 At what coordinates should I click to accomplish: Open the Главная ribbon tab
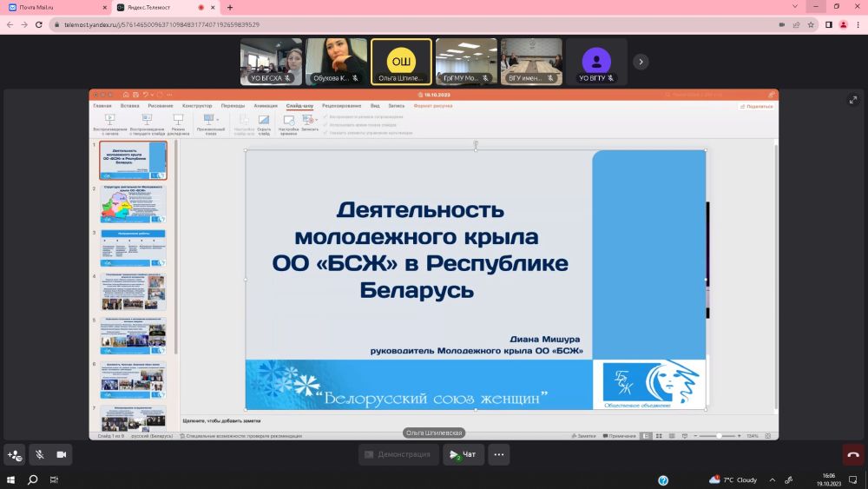(x=102, y=106)
